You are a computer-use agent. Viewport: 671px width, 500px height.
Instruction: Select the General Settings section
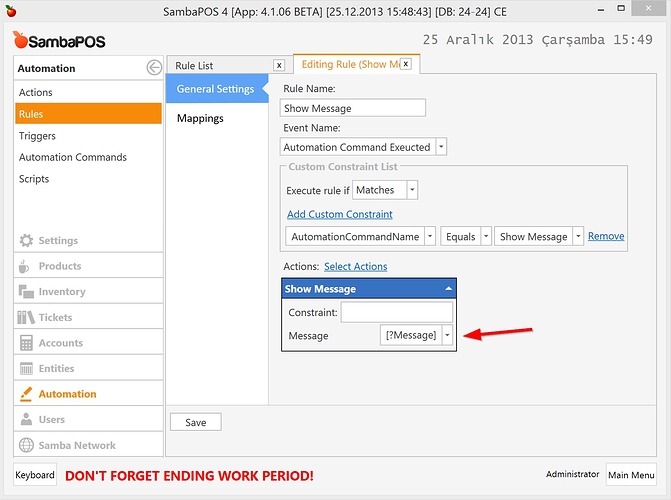[217, 89]
